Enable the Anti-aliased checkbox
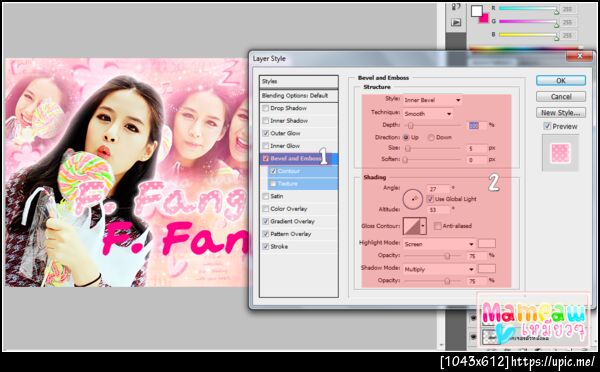This screenshot has width=600, height=372. tap(438, 226)
